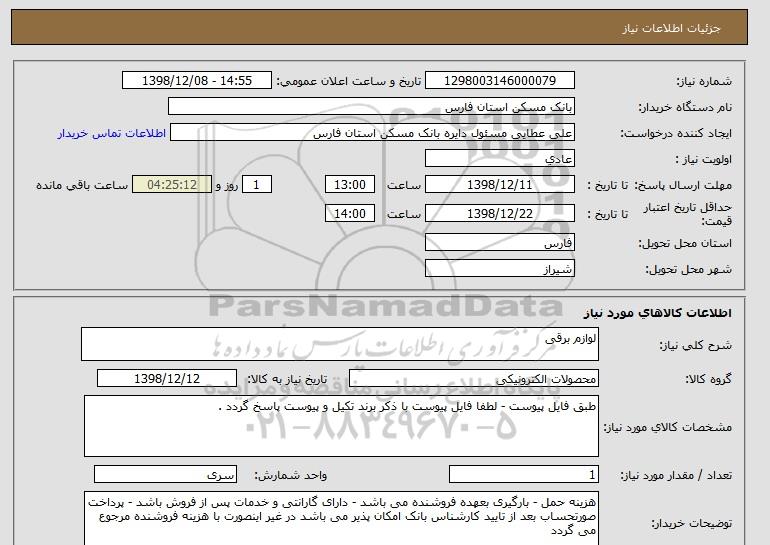Click the quantity field showing 1
The width and height of the screenshot is (770, 545).
pyautogui.click(x=524, y=474)
